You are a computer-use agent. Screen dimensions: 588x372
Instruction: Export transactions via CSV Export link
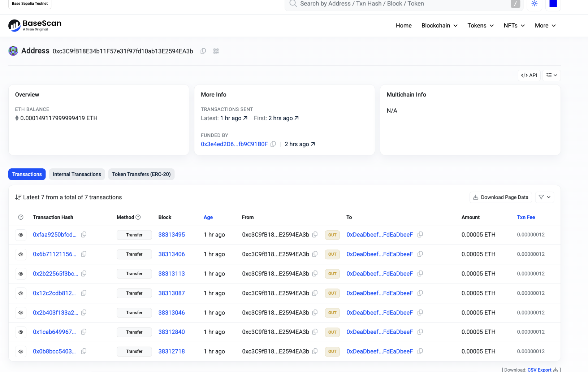[540, 369]
